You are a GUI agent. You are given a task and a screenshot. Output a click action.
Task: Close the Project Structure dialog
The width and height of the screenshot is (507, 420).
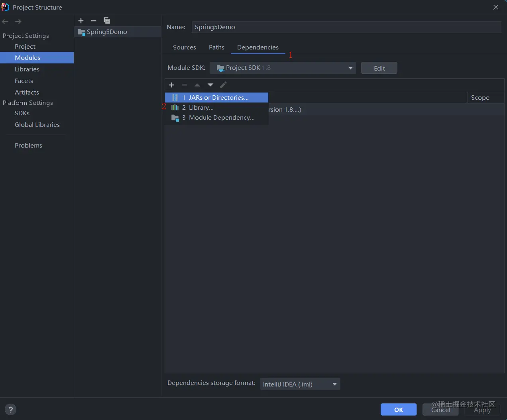point(496,7)
